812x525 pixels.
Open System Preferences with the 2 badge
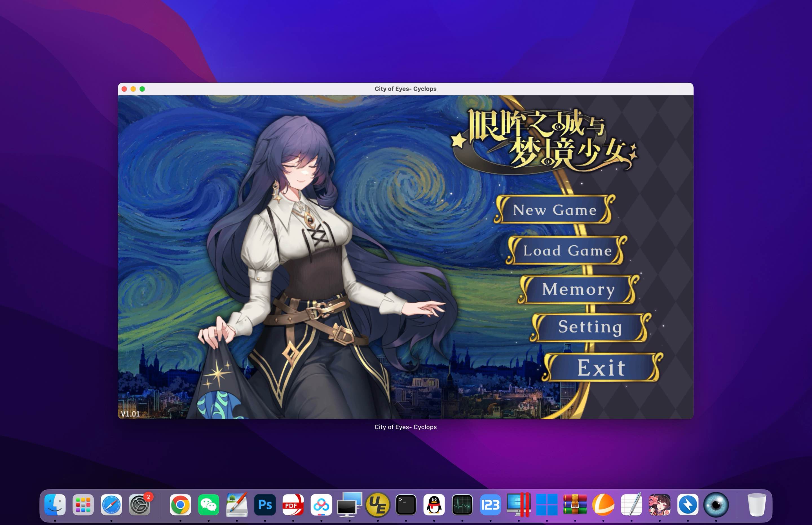point(140,504)
